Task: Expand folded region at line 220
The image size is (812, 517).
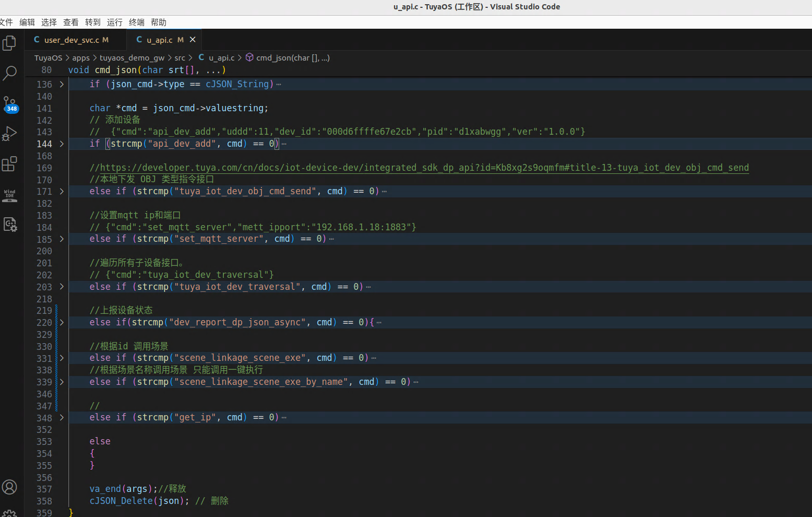Action: (62, 322)
